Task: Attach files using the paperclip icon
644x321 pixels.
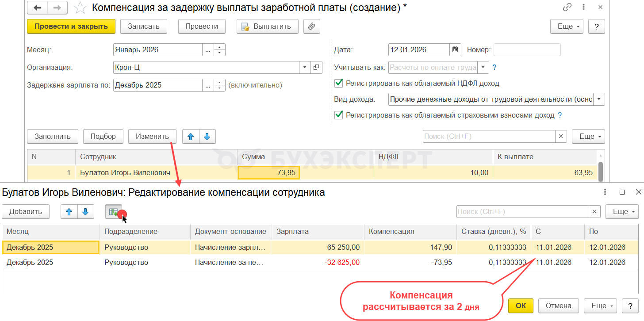Action: pyautogui.click(x=312, y=26)
